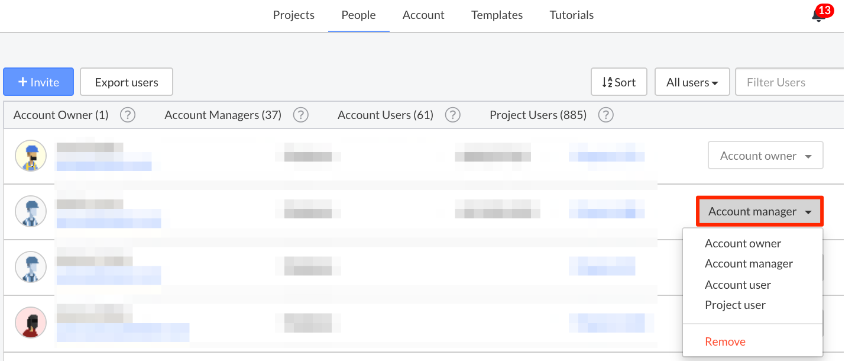Click the Sort button
The height and width of the screenshot is (361, 868).
(x=618, y=82)
